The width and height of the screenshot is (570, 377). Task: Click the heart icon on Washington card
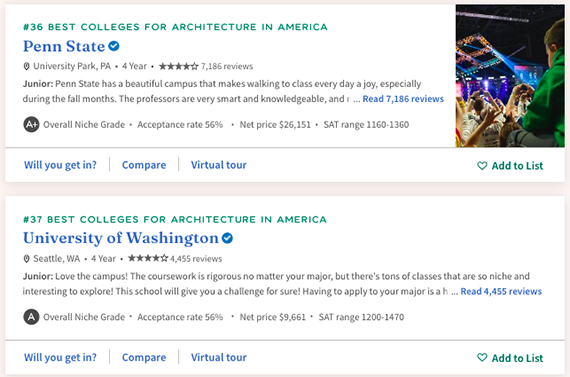482,358
